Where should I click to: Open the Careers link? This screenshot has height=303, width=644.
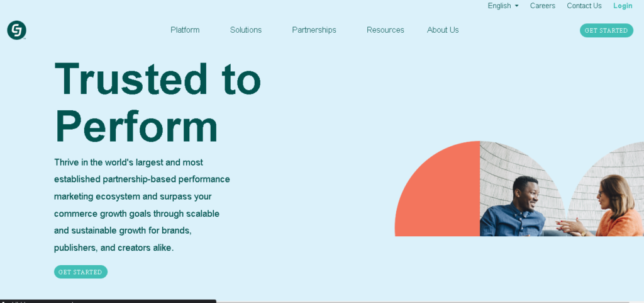[x=542, y=6]
